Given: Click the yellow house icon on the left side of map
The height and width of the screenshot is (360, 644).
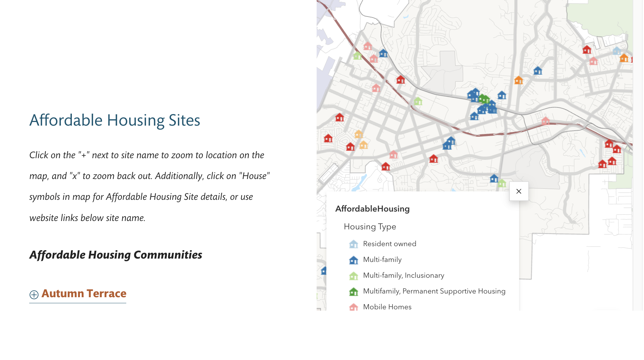Looking at the screenshot, I should (359, 134).
